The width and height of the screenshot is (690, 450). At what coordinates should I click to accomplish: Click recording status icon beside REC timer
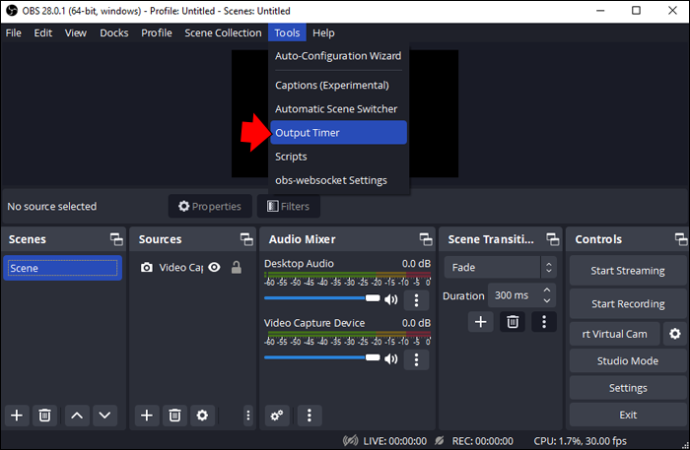click(x=439, y=440)
